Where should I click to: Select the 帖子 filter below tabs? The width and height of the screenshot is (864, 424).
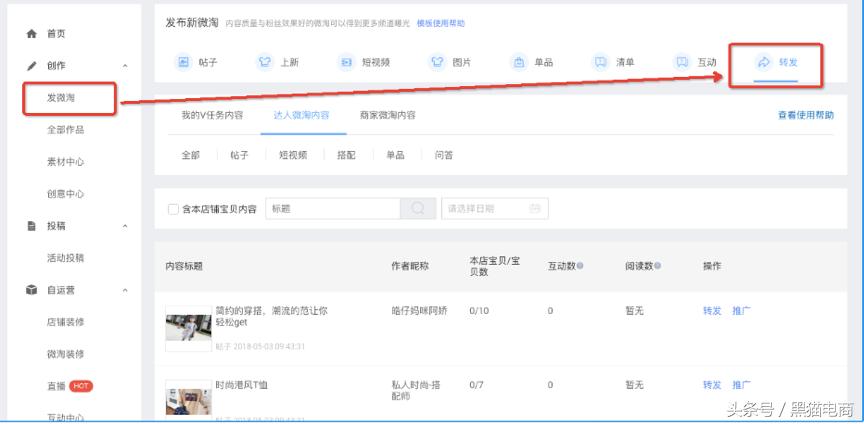tap(239, 155)
